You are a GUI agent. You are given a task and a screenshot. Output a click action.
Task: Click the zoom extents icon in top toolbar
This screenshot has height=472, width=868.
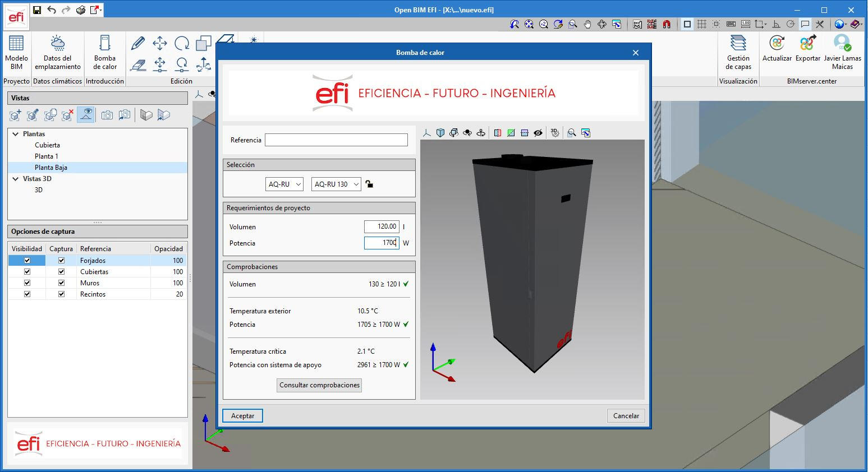tap(529, 24)
